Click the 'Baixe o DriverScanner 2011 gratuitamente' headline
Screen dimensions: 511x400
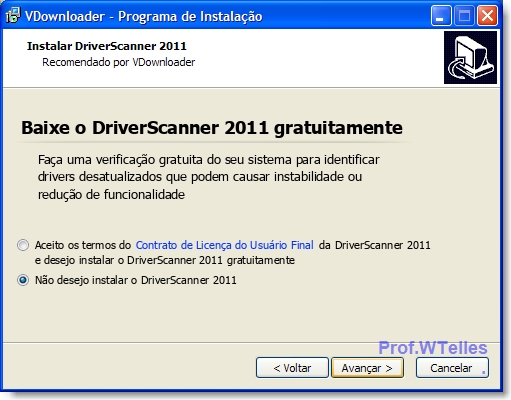212,128
